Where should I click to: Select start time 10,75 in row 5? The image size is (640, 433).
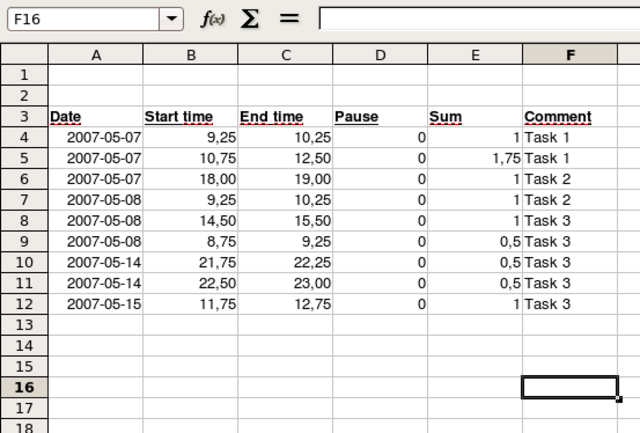(x=191, y=158)
